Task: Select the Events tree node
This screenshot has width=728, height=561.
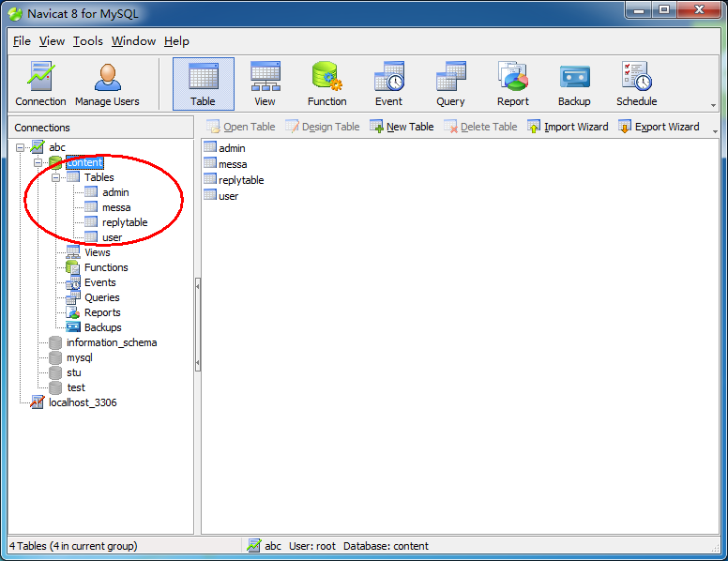Action: tap(100, 282)
